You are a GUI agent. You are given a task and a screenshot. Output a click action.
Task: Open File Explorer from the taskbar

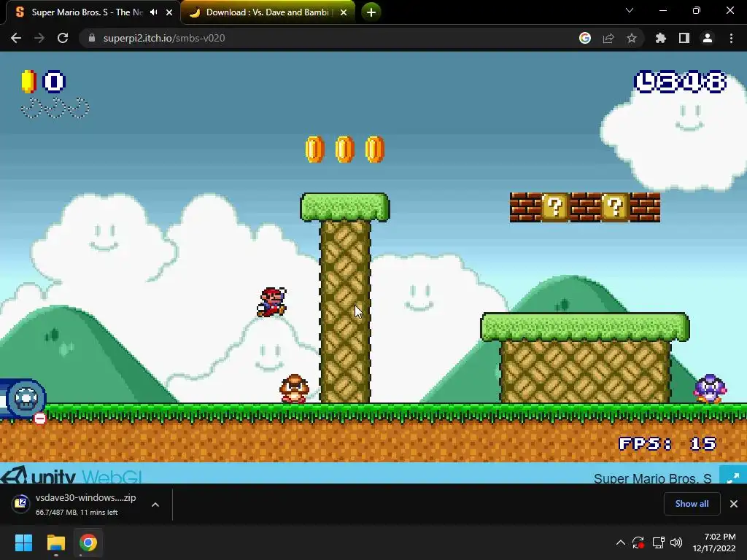pos(55,542)
